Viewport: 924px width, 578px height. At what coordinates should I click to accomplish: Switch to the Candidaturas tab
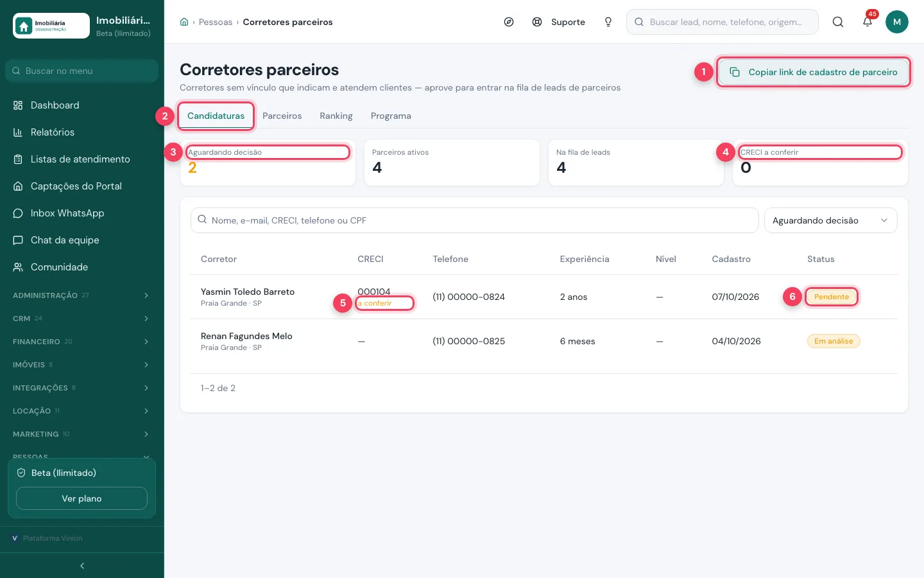coord(216,116)
